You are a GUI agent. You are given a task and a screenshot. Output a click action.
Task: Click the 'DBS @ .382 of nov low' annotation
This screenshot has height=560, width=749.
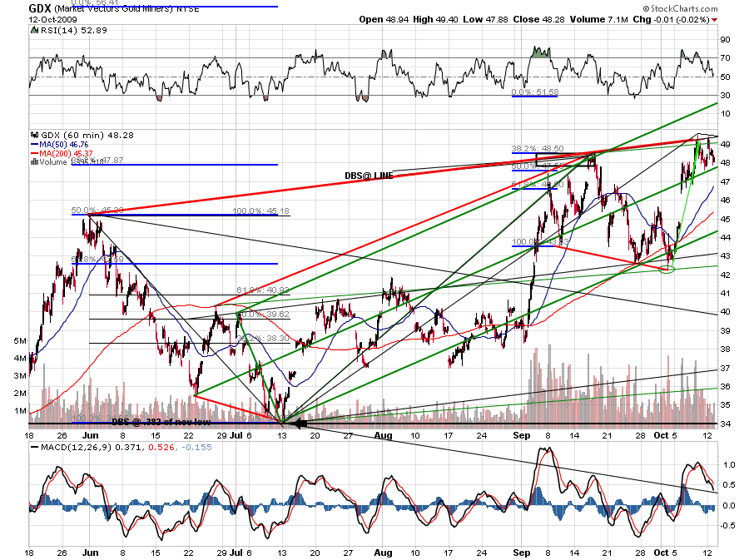point(161,422)
